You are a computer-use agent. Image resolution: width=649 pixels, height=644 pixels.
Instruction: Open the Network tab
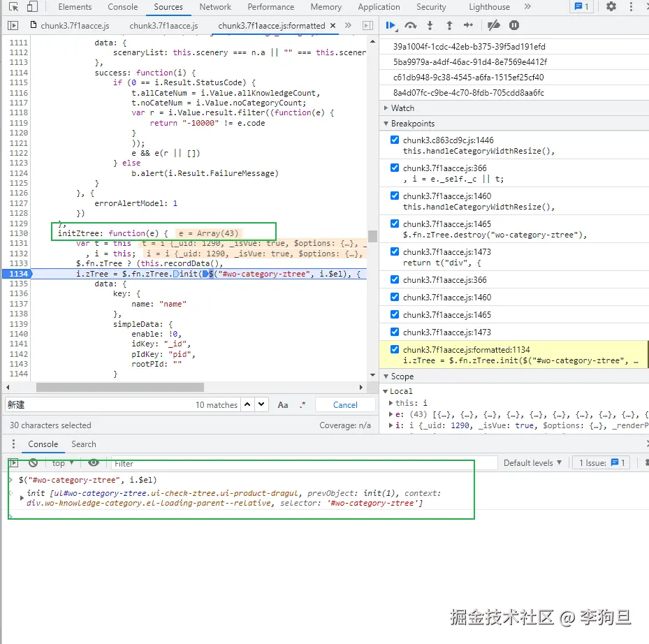[x=215, y=7]
